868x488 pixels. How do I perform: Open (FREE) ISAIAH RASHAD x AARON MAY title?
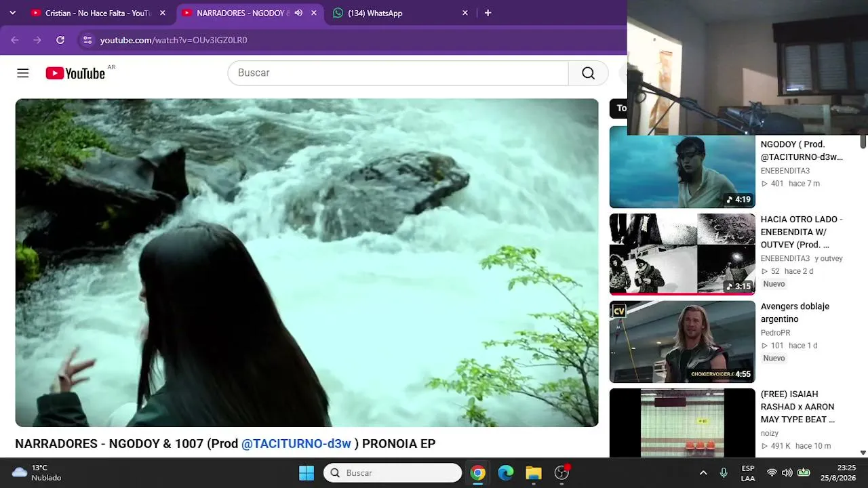[797, 407]
